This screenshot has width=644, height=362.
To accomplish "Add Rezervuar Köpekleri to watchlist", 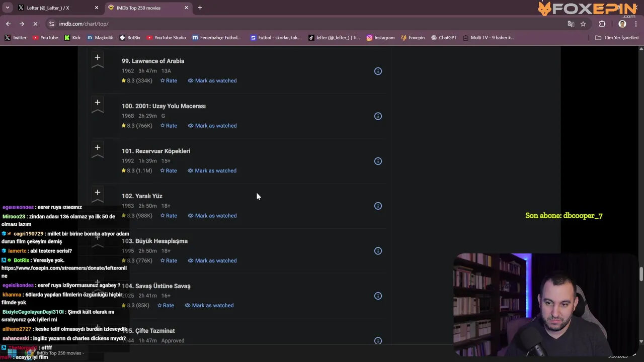I will pyautogui.click(x=98, y=148).
